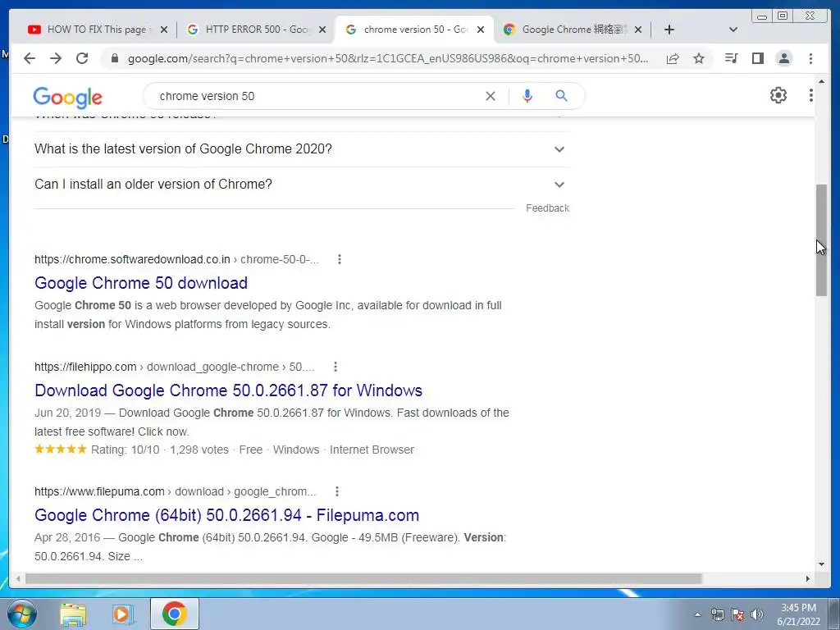This screenshot has height=630, width=840.
Task: Click the horizontal scrollbar thumb
Action: pyautogui.click(x=363, y=578)
